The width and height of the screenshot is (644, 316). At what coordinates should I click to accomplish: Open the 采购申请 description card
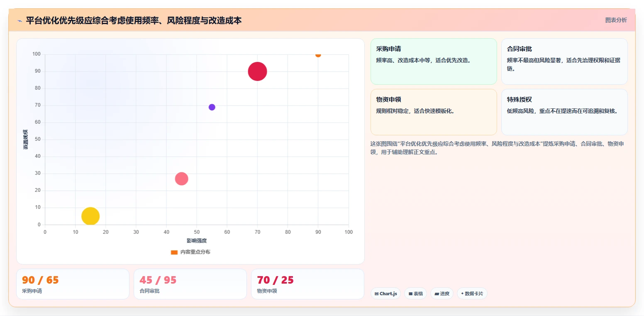434,61
